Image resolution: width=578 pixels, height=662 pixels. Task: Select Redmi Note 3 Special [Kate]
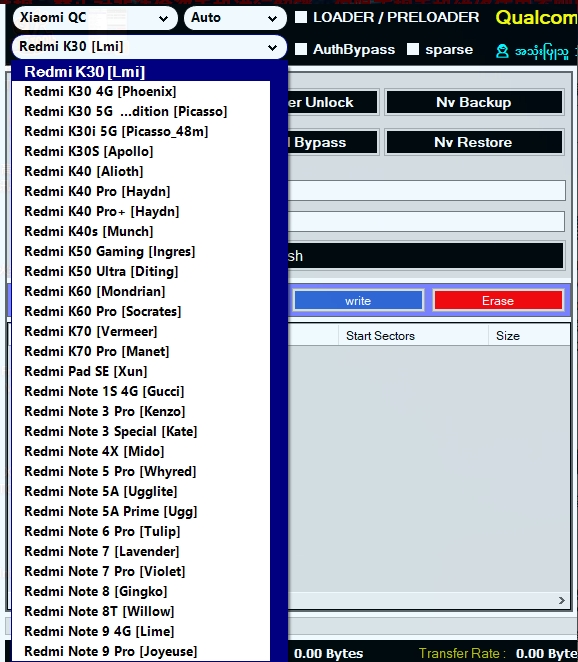pos(141,431)
